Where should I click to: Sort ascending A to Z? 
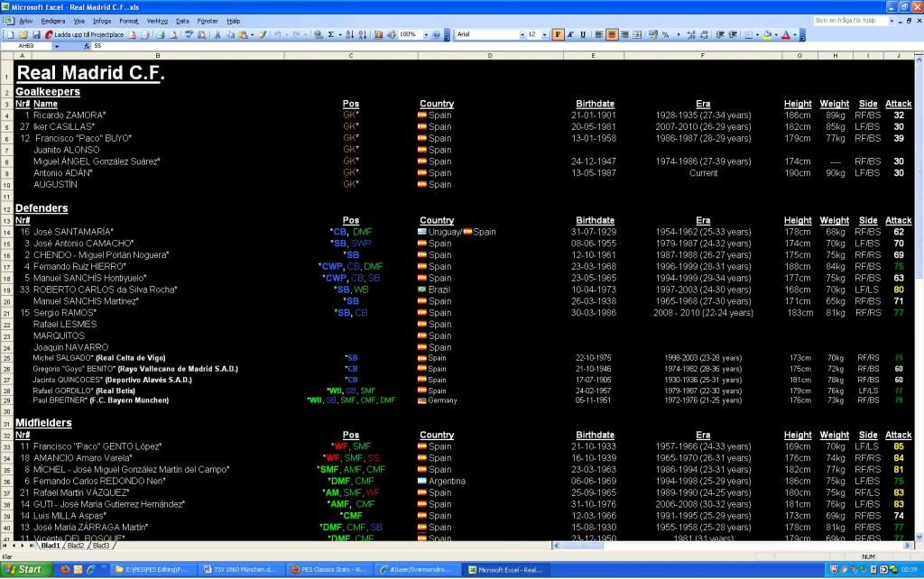(349, 35)
